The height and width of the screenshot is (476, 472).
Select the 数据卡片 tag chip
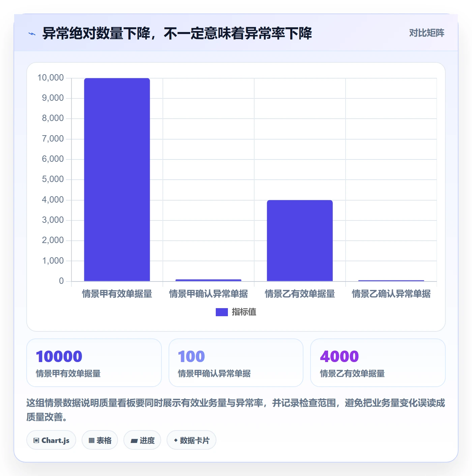(191, 440)
